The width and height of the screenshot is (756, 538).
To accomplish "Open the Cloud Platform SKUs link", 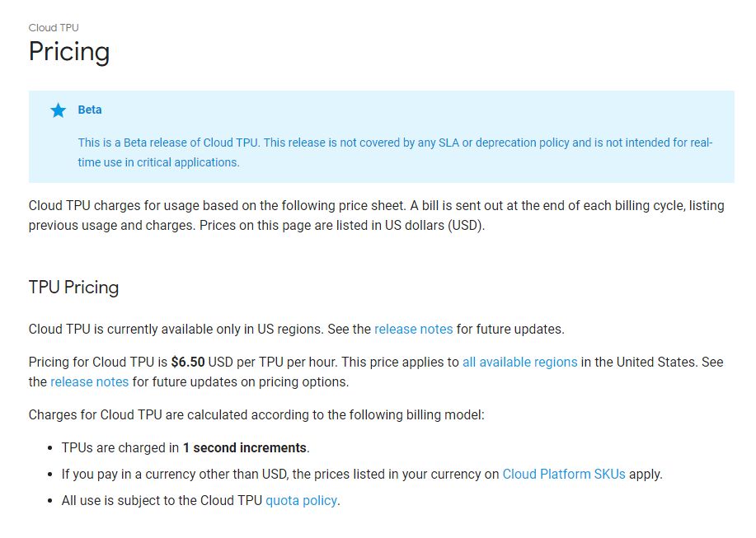I will click(564, 475).
